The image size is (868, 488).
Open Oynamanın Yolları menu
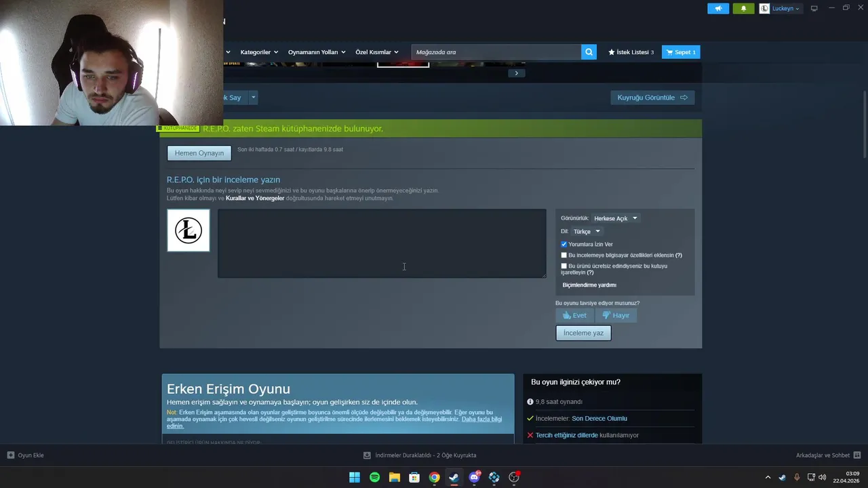click(317, 52)
